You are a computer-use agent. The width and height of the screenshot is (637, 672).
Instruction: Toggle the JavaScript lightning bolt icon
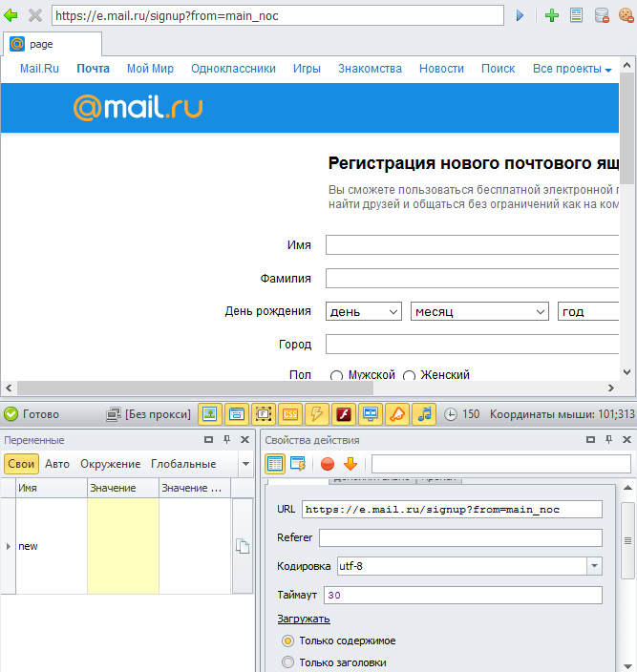(317, 414)
